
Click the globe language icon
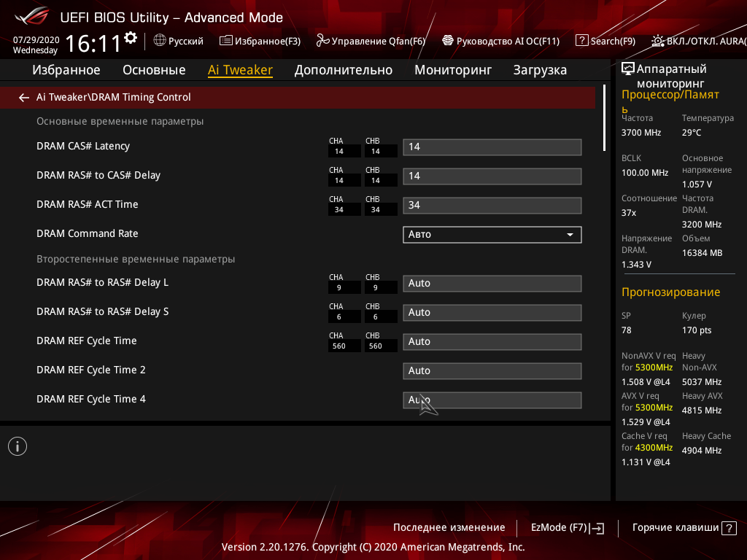coord(160,41)
